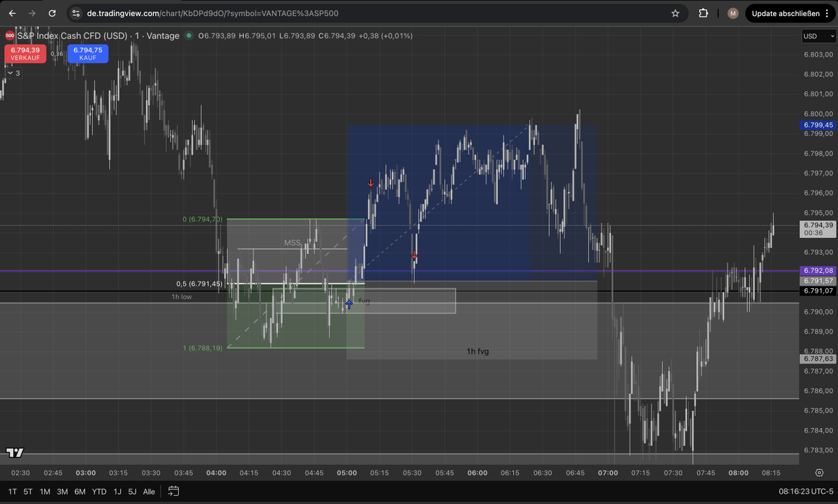Open the go-to-date calendar icon
838x504 pixels.
point(174,491)
